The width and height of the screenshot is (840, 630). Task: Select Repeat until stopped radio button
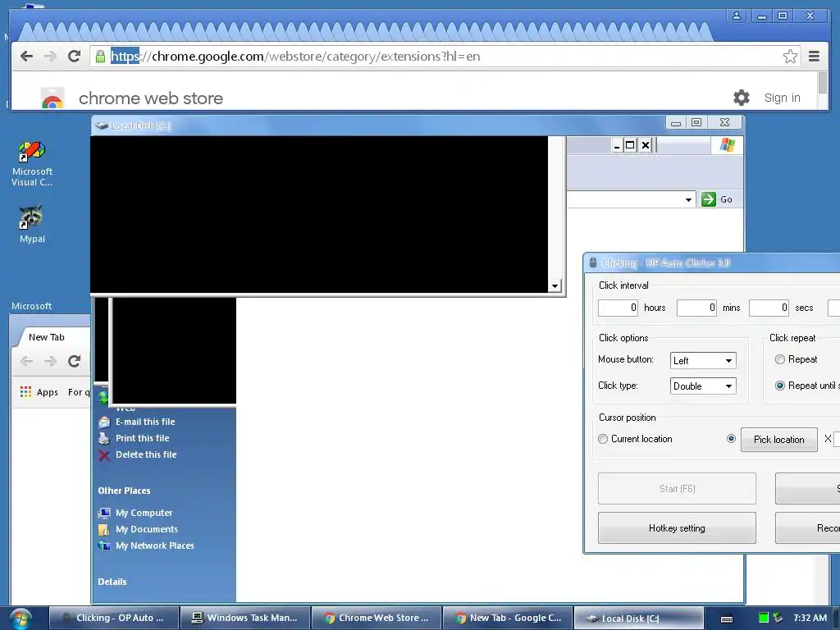click(x=780, y=386)
